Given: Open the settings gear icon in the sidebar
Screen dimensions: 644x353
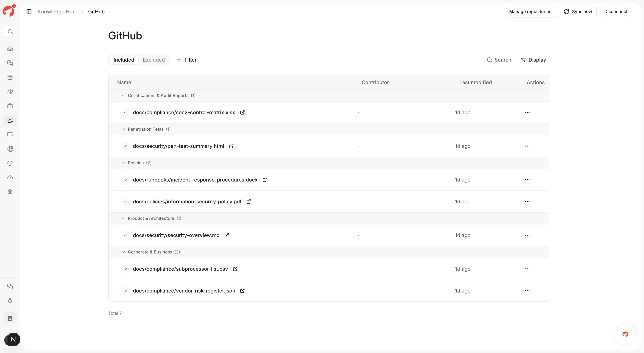Looking at the screenshot, I should click(x=10, y=192).
